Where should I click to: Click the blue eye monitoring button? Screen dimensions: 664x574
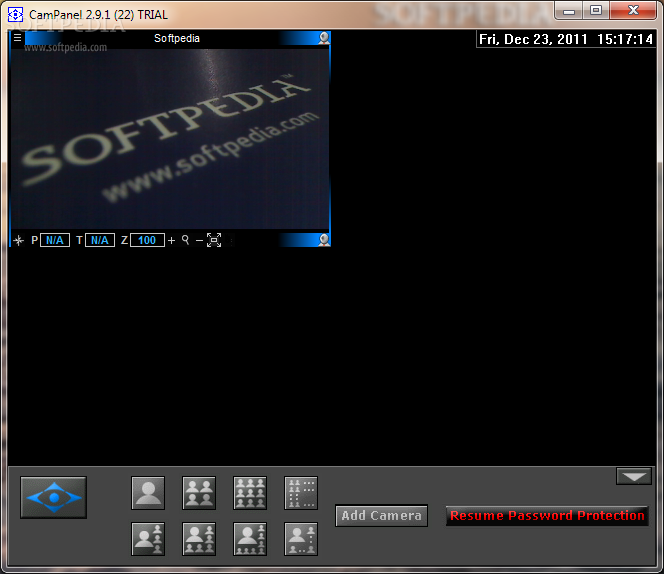tap(53, 497)
